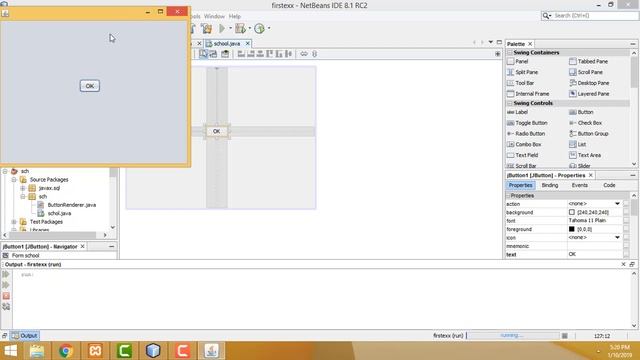Choose Scroll Pane in the Palette

coord(586,72)
